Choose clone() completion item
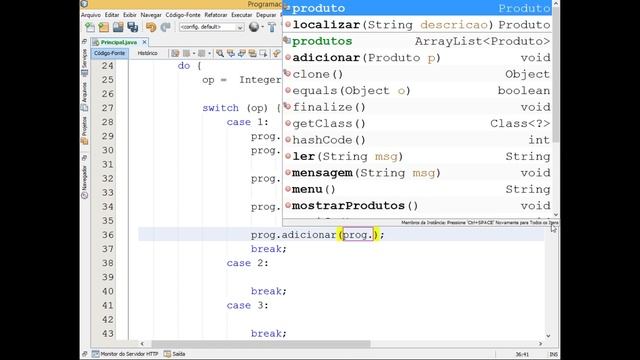Image resolution: width=640 pixels, height=360 pixels. pyautogui.click(x=417, y=74)
